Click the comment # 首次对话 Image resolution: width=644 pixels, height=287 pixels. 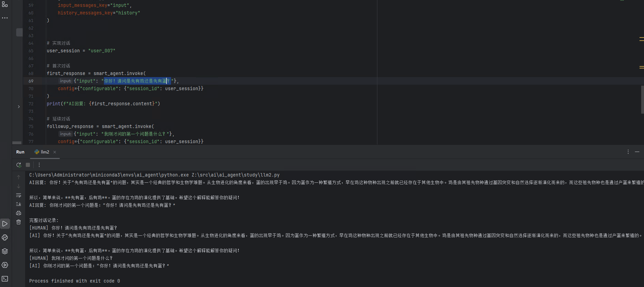pyautogui.click(x=58, y=66)
